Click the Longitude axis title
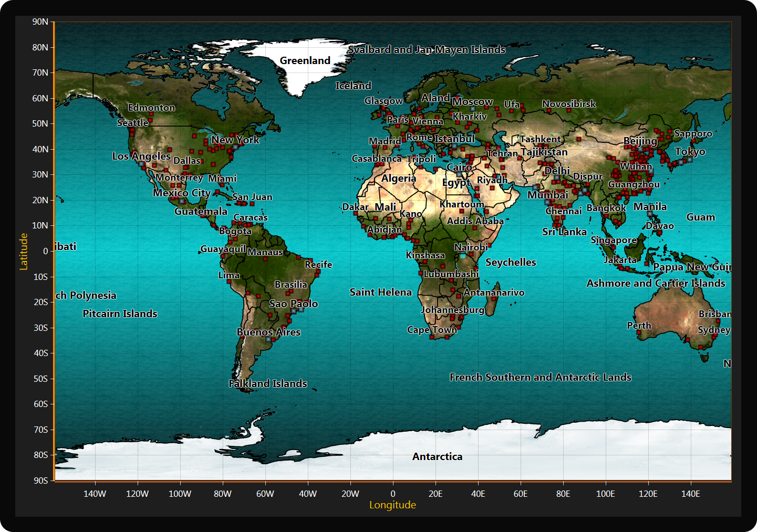The height and width of the screenshot is (532, 757). 392,505
